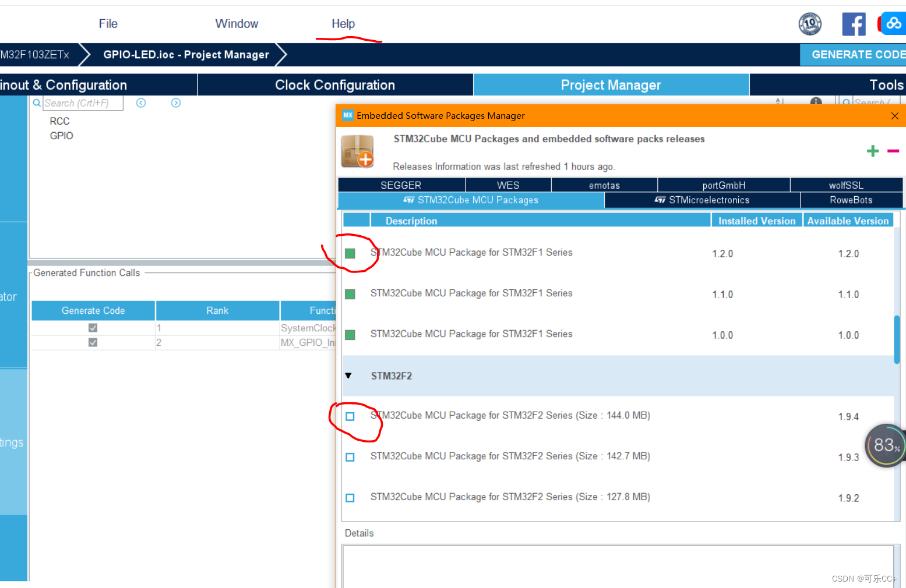Image resolution: width=906 pixels, height=588 pixels.
Task: Collapse the STM32F2 group arrow
Action: pyautogui.click(x=348, y=376)
